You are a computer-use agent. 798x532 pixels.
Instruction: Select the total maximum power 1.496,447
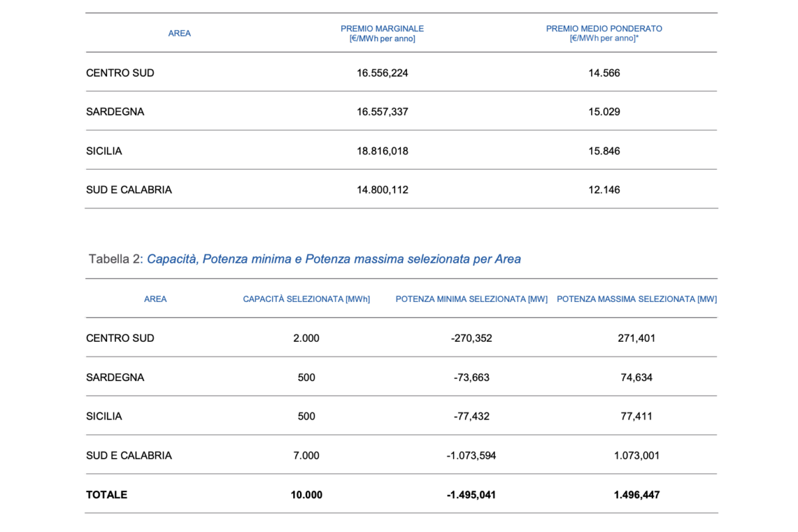click(636, 495)
